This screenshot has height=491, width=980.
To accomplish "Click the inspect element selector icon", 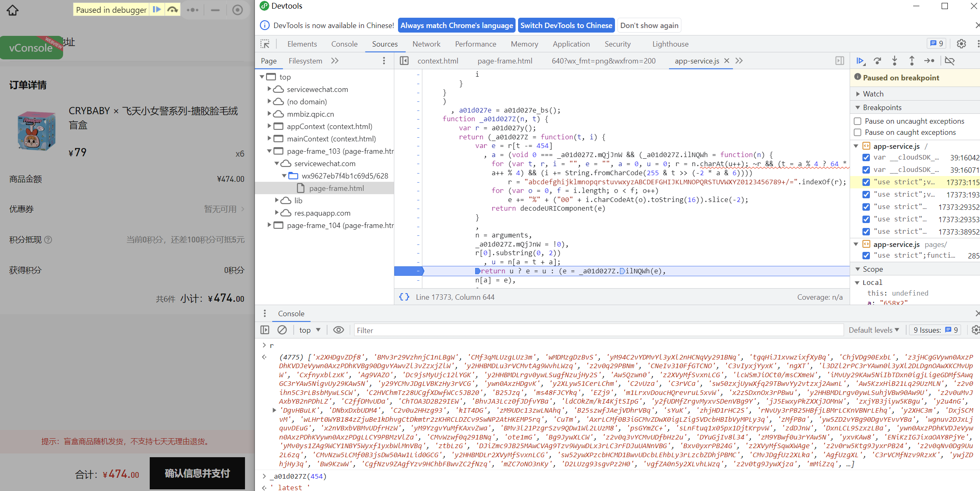I will pos(265,44).
